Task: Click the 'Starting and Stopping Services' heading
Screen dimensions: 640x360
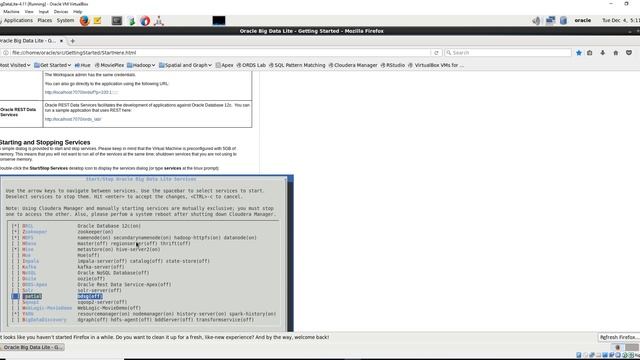Action: (45, 142)
